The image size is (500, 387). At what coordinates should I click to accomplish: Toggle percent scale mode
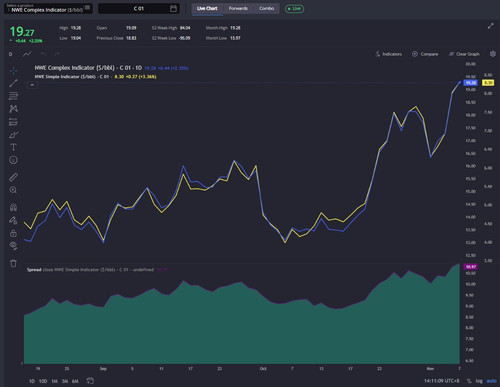tap(469, 381)
